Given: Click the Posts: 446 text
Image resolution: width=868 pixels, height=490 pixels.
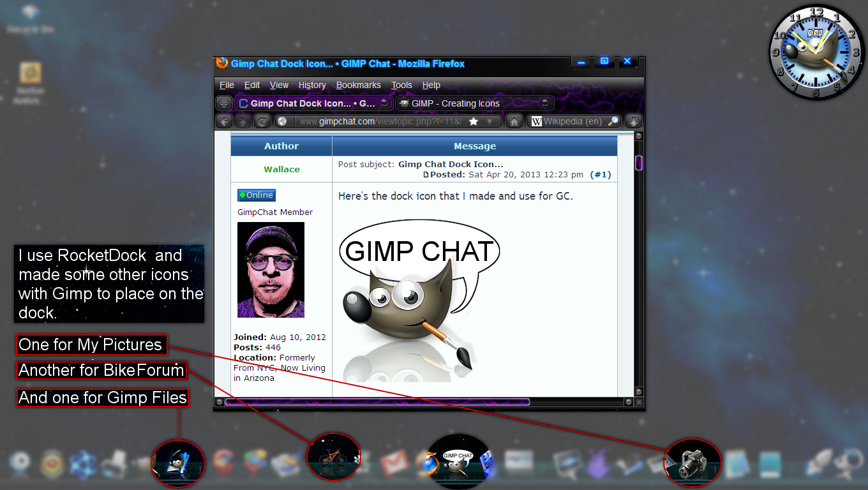Looking at the screenshot, I should (x=257, y=347).
